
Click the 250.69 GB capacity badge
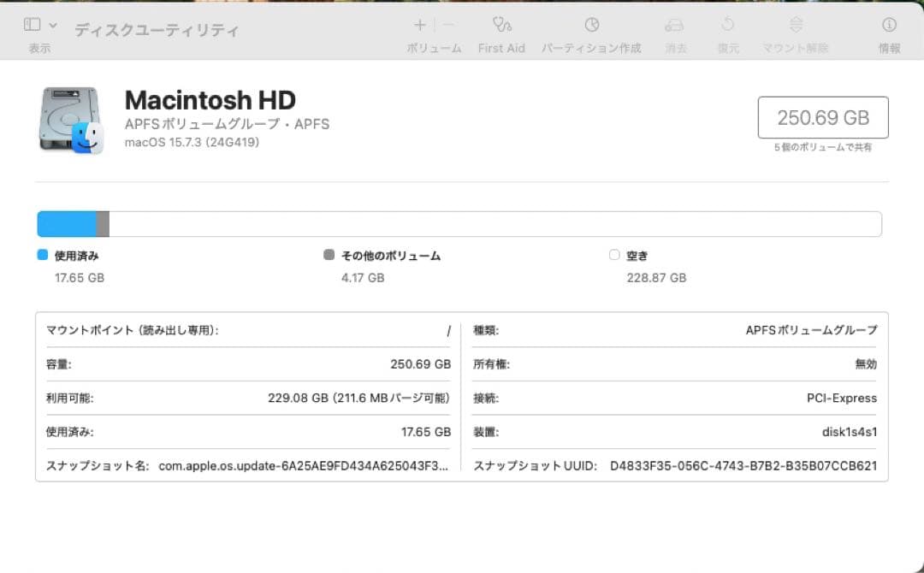(822, 117)
